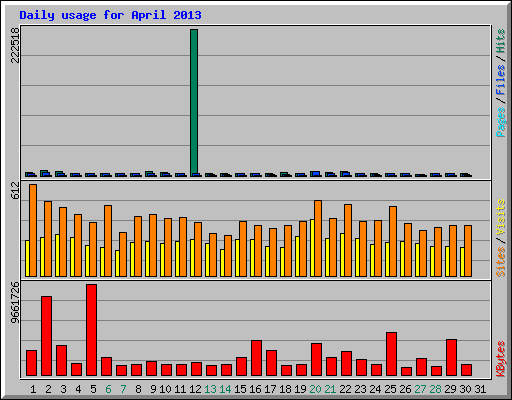
Task: Click the Visits axis value 612
Action: click(15, 191)
